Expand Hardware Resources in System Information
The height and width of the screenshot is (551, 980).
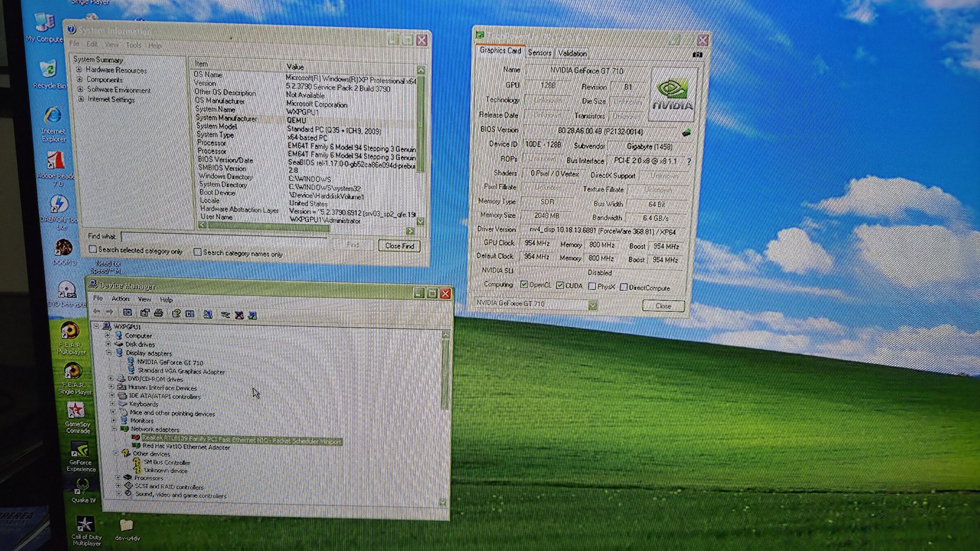coord(79,69)
